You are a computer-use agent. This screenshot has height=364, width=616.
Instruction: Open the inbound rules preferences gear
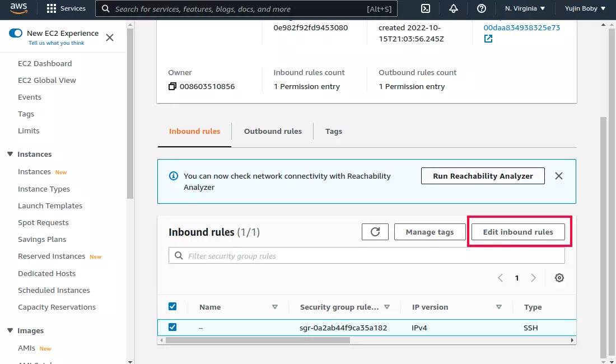pos(559,277)
